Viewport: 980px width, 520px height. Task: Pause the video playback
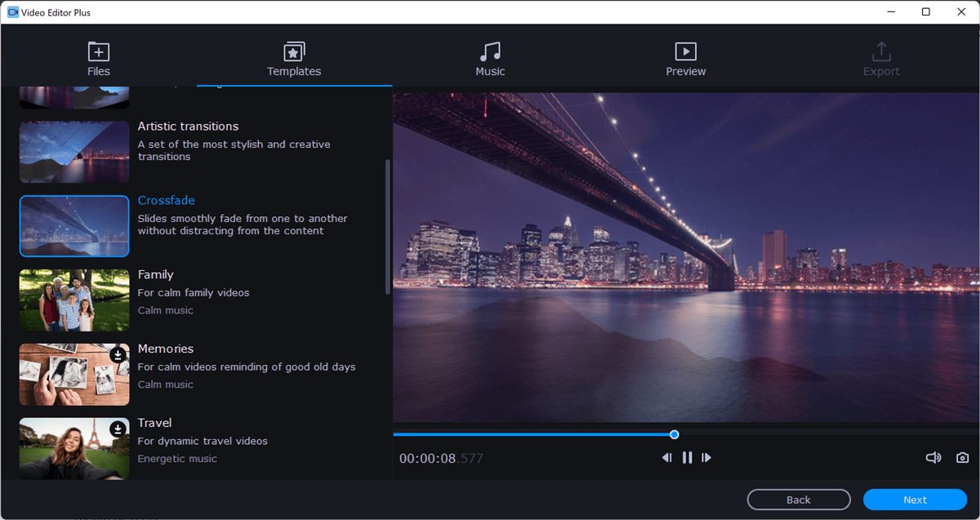tap(687, 458)
